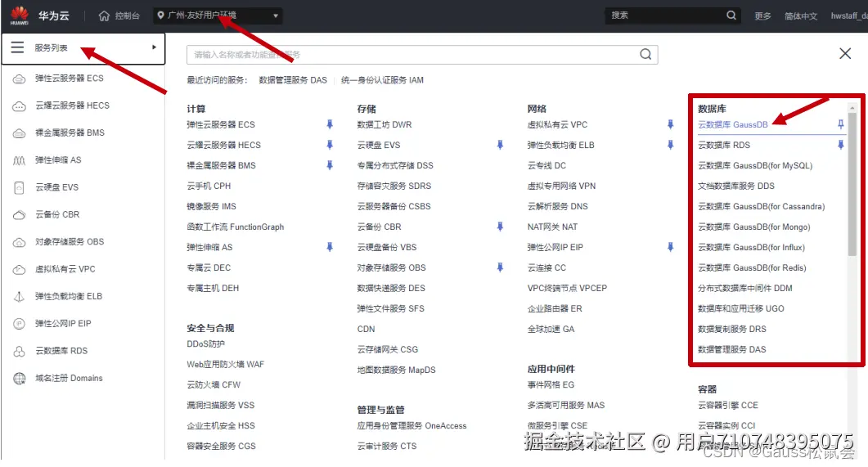The image size is (868, 467).
Task: Click sidebar 弹性云服务器 ECS icon
Action: (x=20, y=79)
